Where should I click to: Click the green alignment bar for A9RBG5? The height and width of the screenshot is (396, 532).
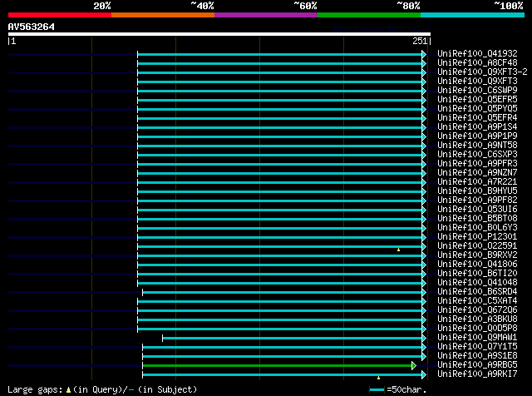277,366
